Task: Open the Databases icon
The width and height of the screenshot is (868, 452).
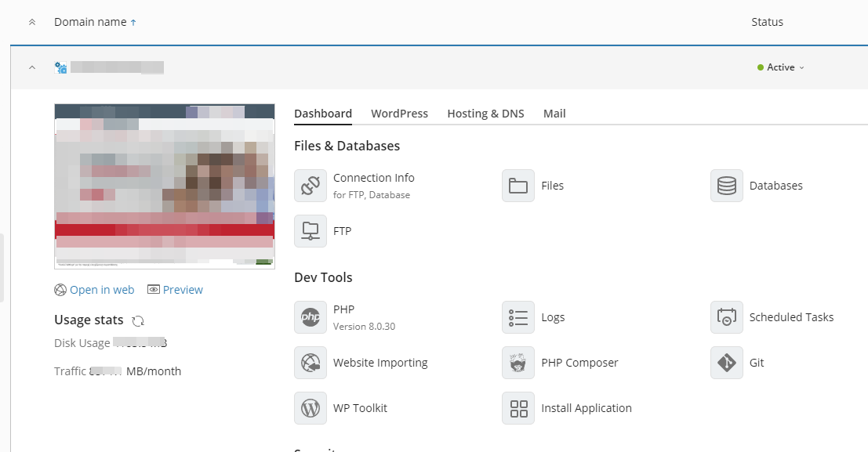Action: tap(727, 186)
